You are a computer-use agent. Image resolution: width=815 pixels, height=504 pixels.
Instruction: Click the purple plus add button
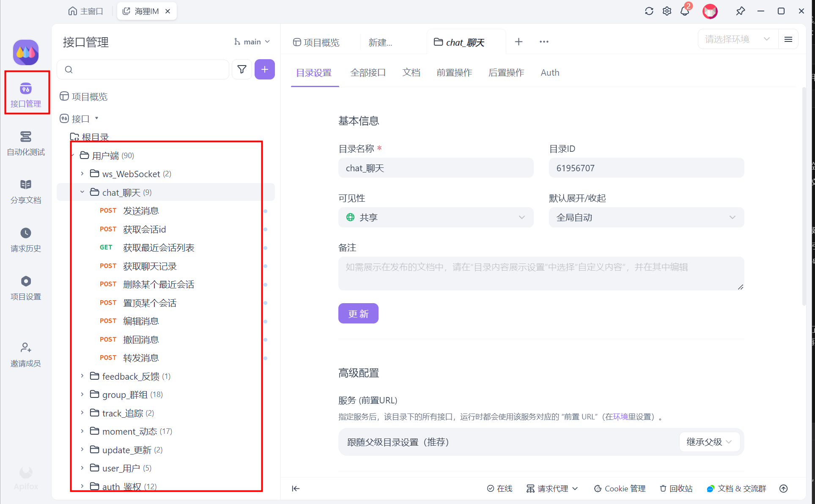pyautogui.click(x=265, y=69)
